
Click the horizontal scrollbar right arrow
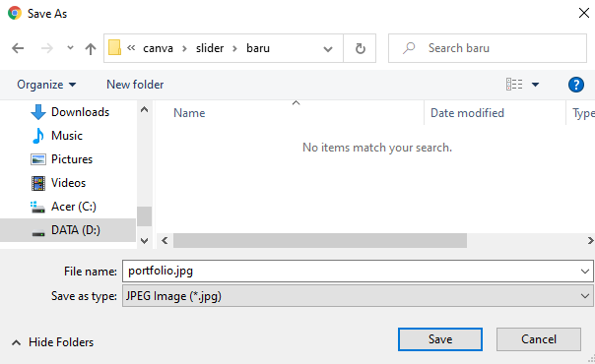(590, 240)
